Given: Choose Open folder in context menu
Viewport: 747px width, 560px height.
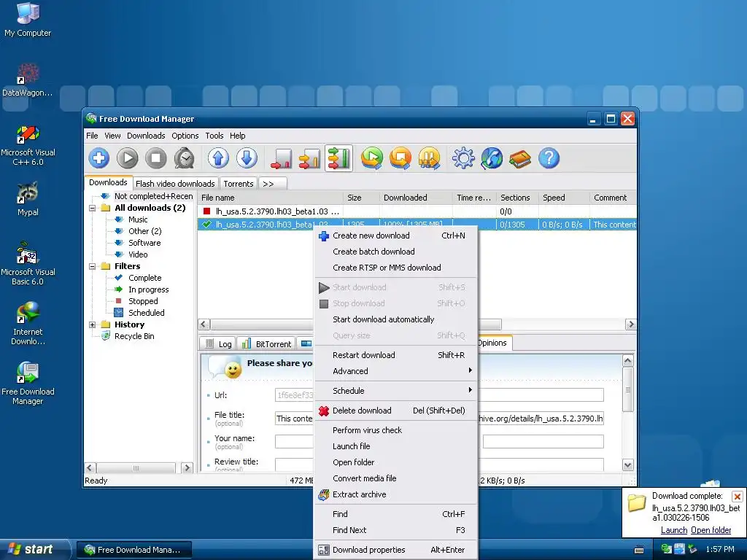Looking at the screenshot, I should (395, 462).
